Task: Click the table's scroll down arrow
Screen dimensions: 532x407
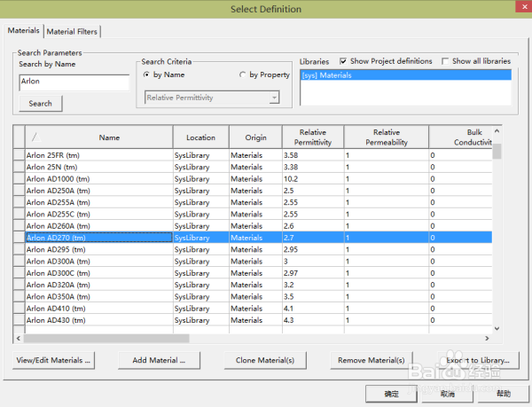Action: tap(497, 328)
